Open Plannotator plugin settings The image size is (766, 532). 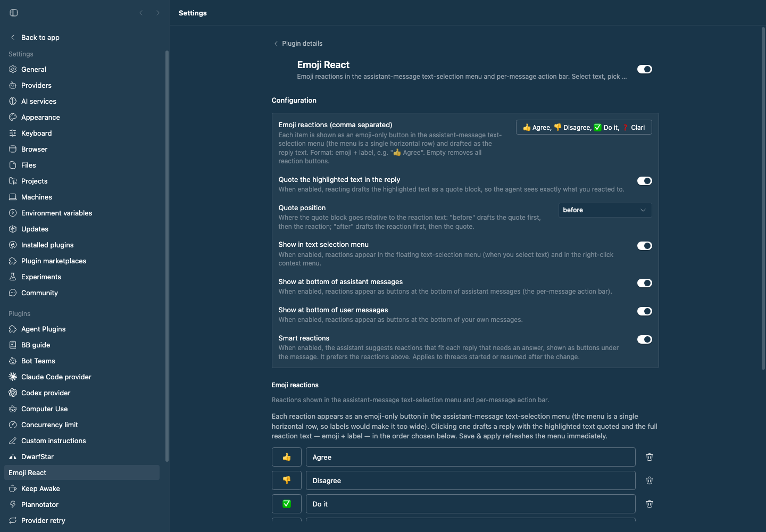(x=82, y=504)
